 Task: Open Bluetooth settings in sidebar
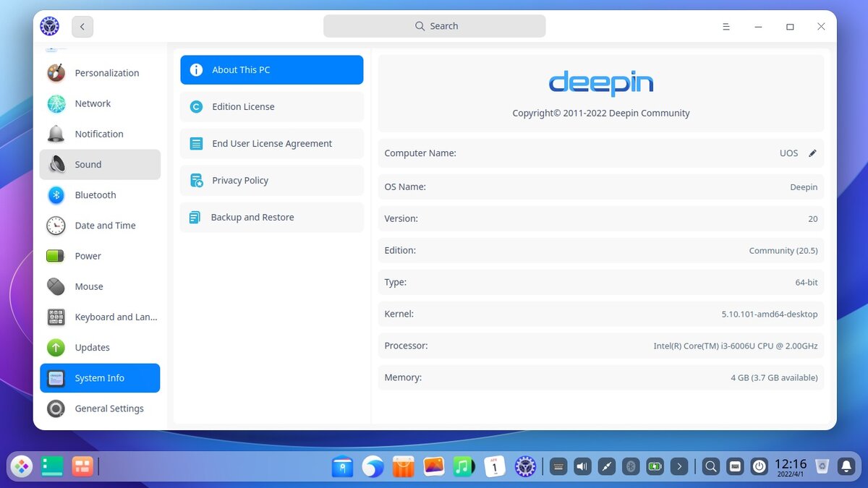[100, 195]
